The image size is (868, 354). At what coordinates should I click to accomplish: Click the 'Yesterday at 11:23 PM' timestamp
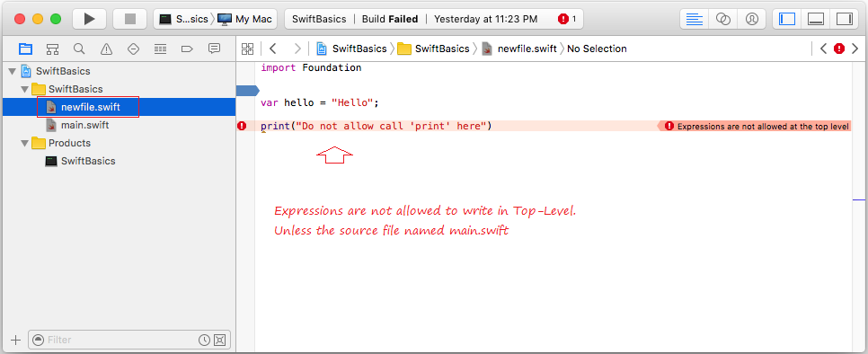point(485,19)
